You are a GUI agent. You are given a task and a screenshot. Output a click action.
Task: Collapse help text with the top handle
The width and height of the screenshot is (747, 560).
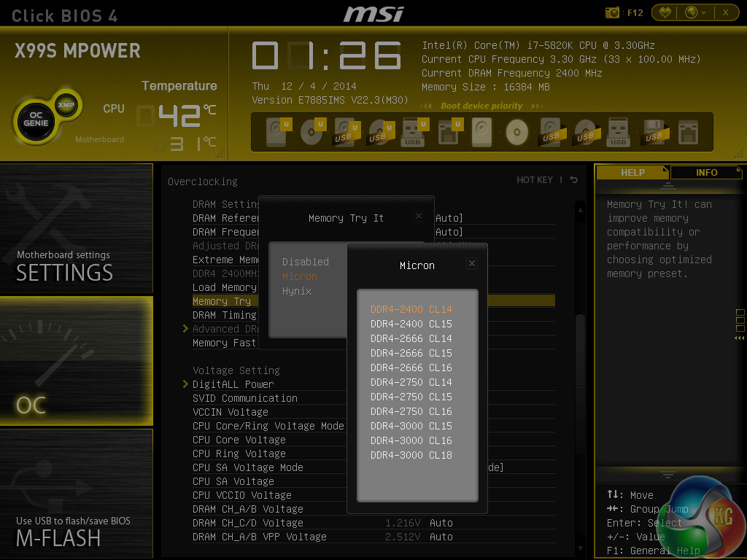[668, 185]
